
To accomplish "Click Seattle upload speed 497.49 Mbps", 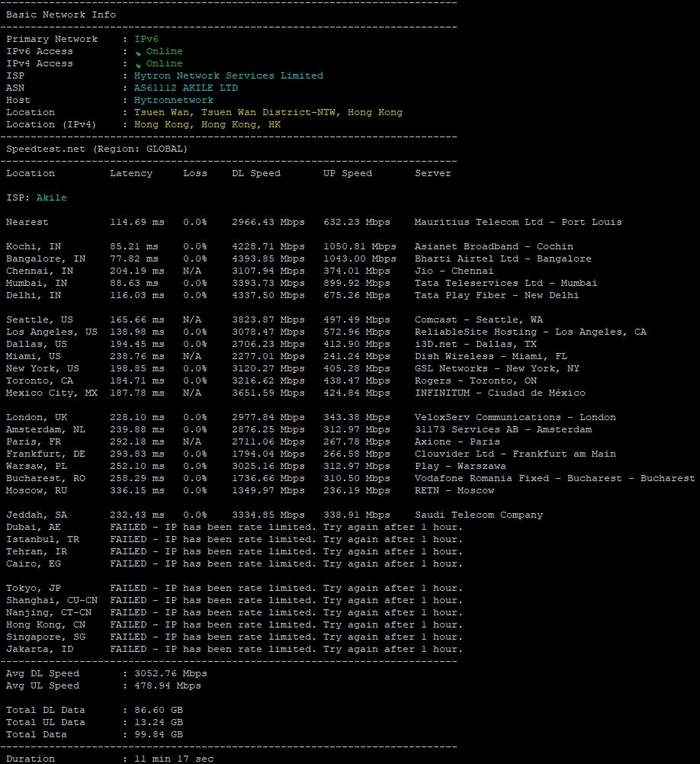I will [x=357, y=319].
